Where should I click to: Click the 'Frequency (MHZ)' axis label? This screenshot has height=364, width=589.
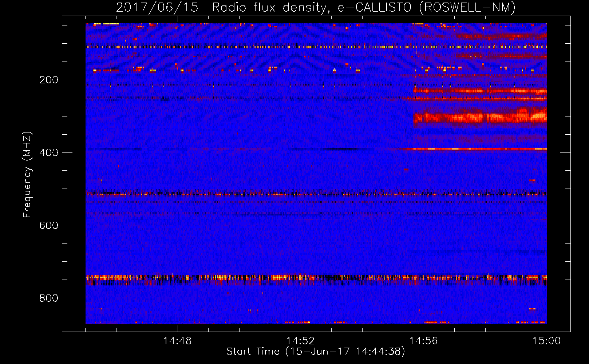pos(27,175)
